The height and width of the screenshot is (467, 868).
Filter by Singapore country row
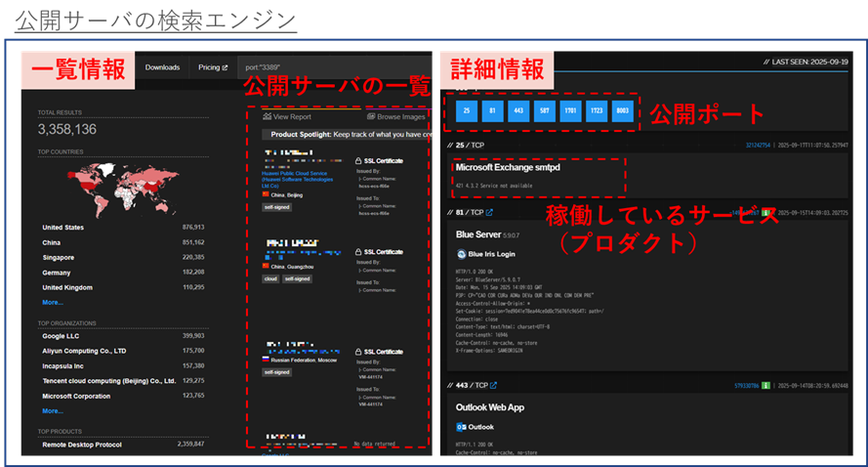pyautogui.click(x=123, y=258)
